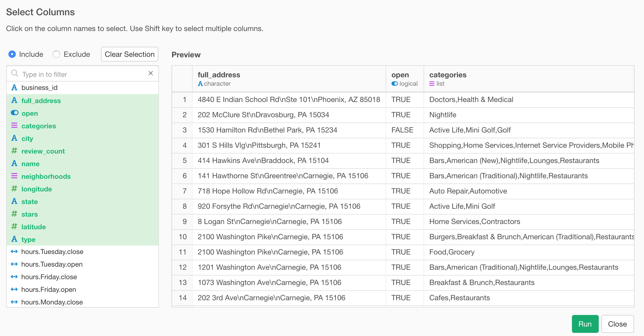Click the hours.Tuesday.open arrow icon
Image resolution: width=644 pixels, height=336 pixels.
pos(14,264)
